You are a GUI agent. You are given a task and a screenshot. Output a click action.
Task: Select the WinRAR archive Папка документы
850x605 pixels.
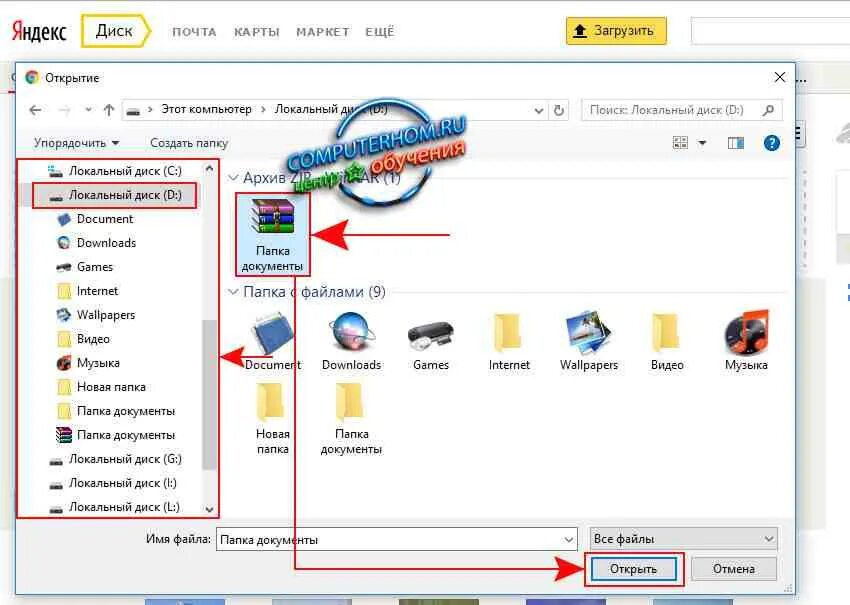(x=273, y=234)
